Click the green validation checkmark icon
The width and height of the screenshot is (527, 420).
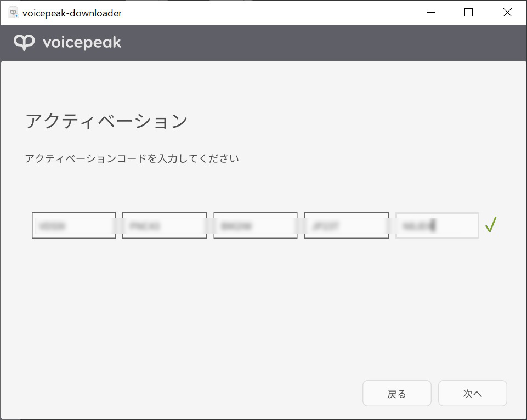(491, 224)
